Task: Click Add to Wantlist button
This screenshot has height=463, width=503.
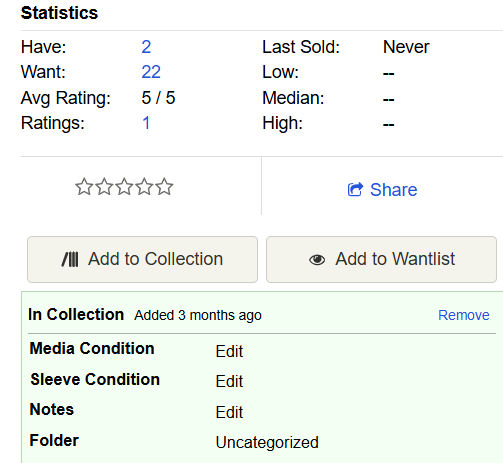Action: pyautogui.click(x=381, y=259)
